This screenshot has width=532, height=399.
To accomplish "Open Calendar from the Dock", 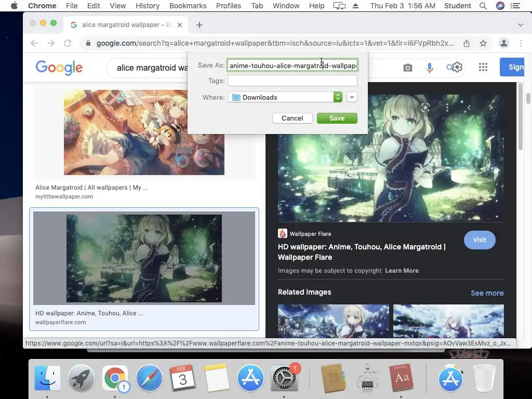I will [x=183, y=378].
